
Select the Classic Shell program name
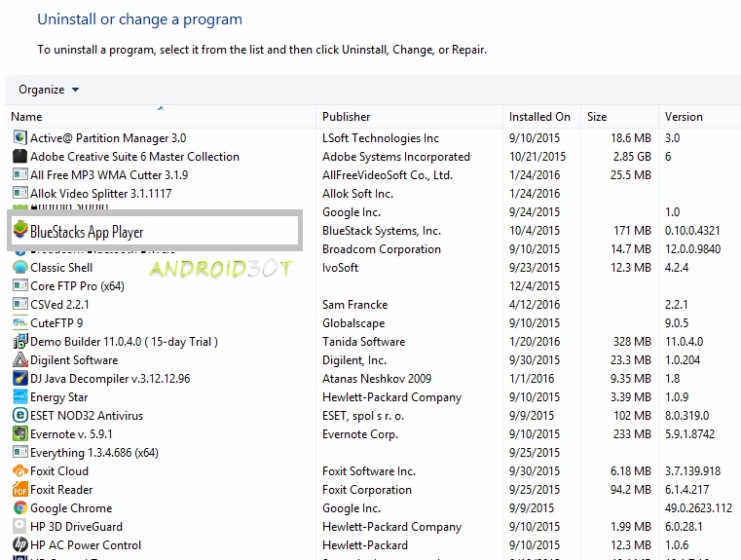(61, 268)
